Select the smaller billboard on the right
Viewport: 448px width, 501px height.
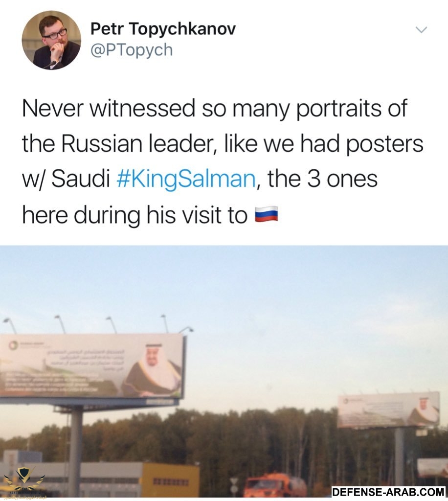[x=389, y=410]
